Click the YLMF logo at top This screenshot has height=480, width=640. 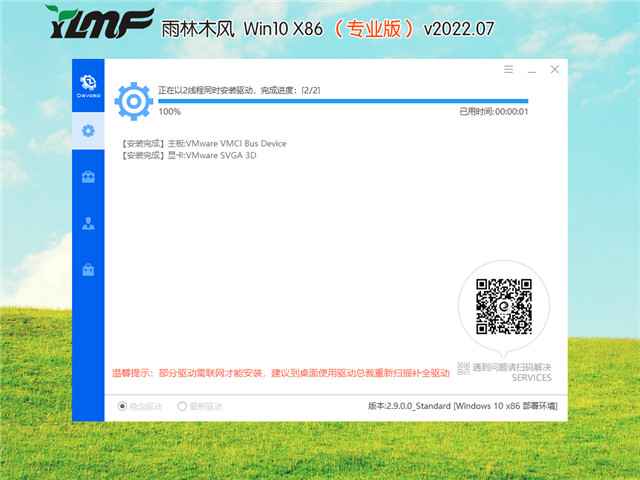tap(100, 22)
